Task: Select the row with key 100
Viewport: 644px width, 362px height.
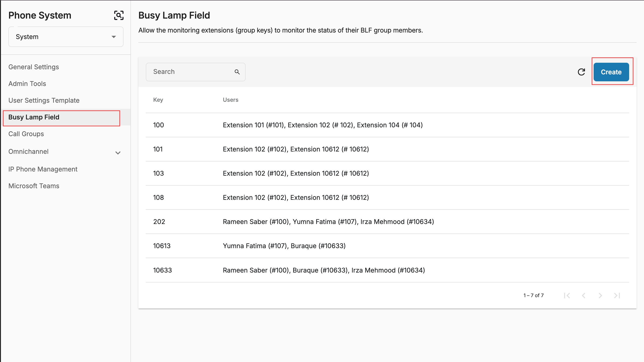Action: pos(387,125)
